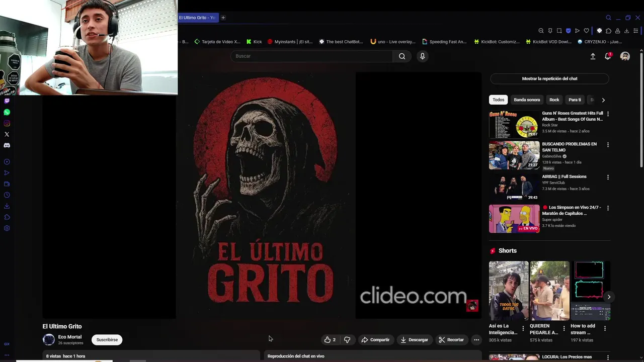Select the 'Banda sonora' filter chip

point(527,100)
